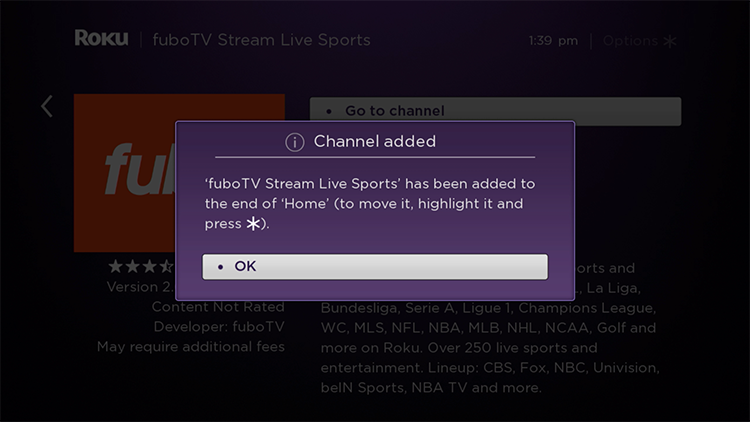Click the Version number text
Image resolution: width=750 pixels, height=422 pixels.
(141, 287)
